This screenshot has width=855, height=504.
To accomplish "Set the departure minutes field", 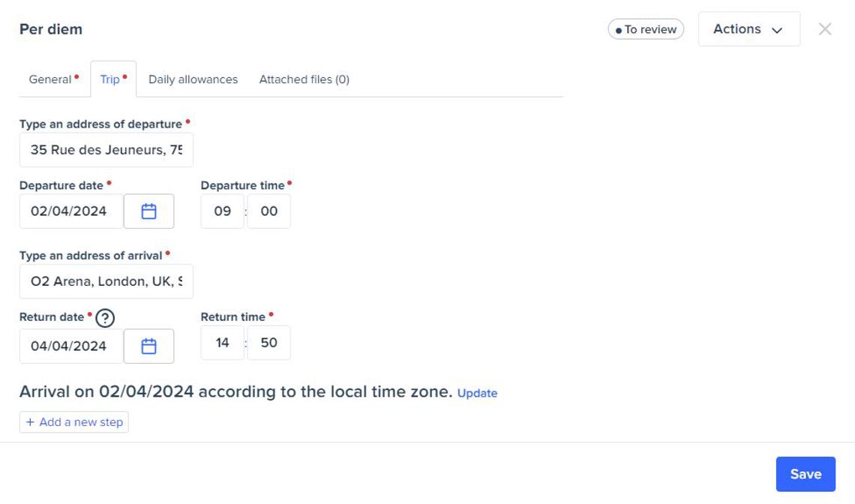I will 268,211.
